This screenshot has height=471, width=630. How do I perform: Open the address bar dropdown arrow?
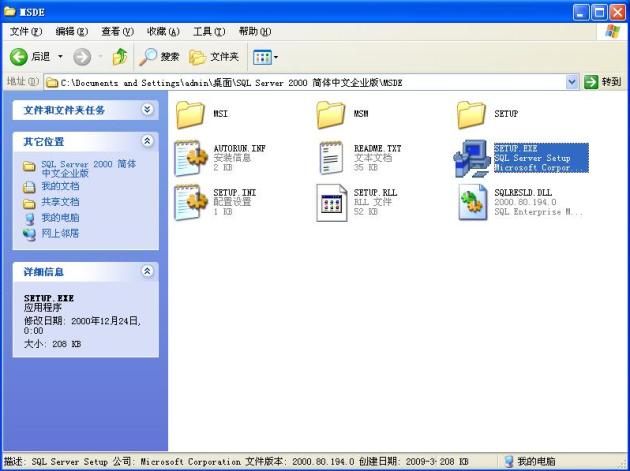[x=572, y=82]
